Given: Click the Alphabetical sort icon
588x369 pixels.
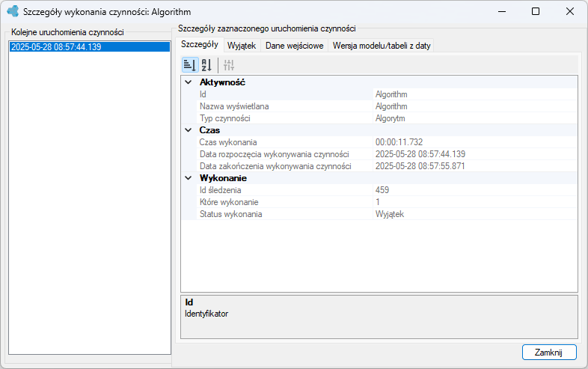Looking at the screenshot, I should click(206, 65).
